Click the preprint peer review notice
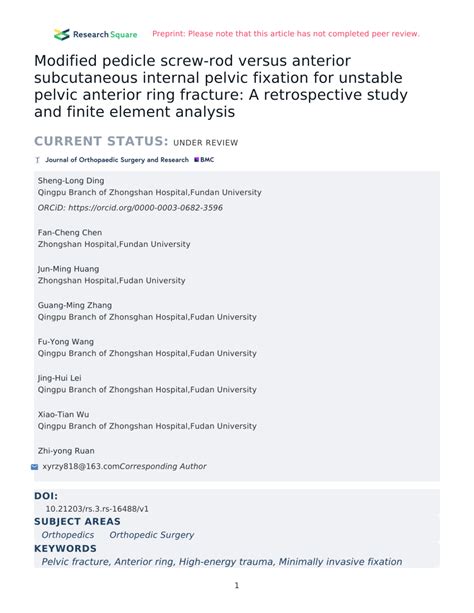This screenshot has width=474, height=613. pos(286,34)
